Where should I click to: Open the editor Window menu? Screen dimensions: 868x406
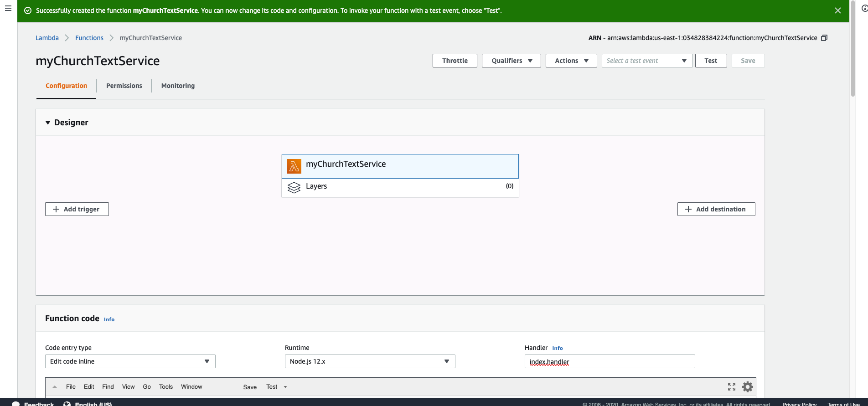coord(191,387)
